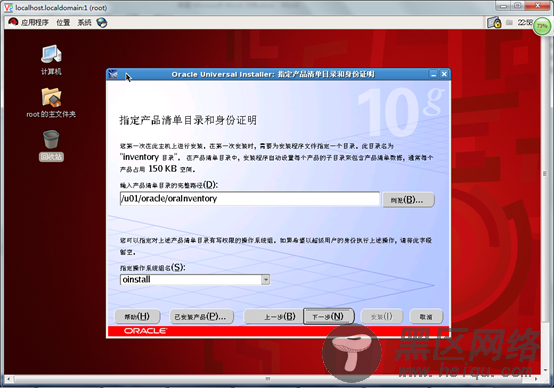Click the 浏览(B)... browse button
Screen dimensions: 554x388
408,200
